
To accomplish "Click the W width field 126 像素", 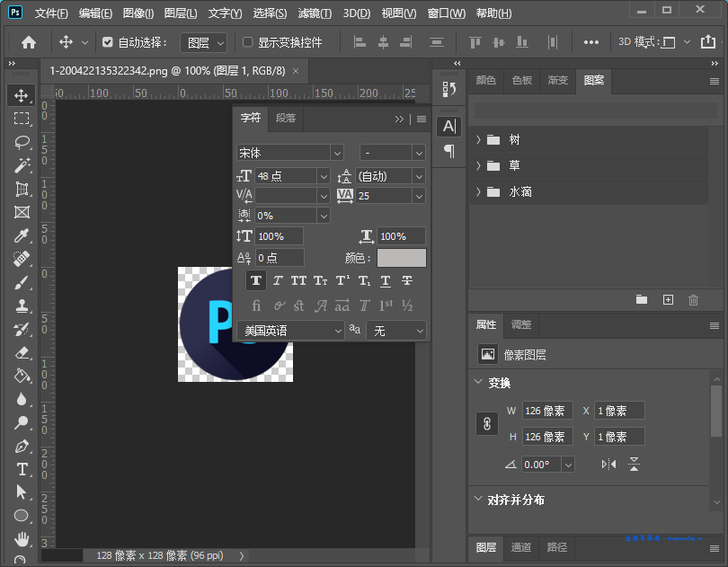I will (547, 411).
